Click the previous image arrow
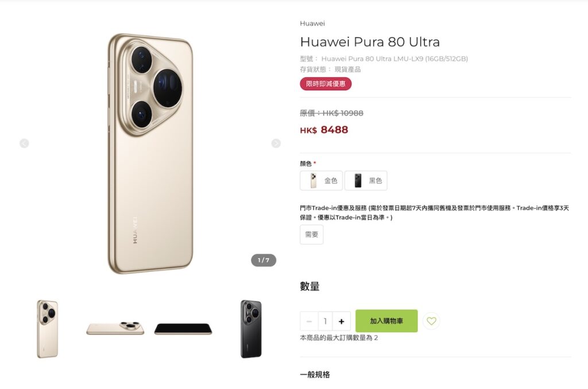This screenshot has height=389, width=588. pyautogui.click(x=24, y=143)
